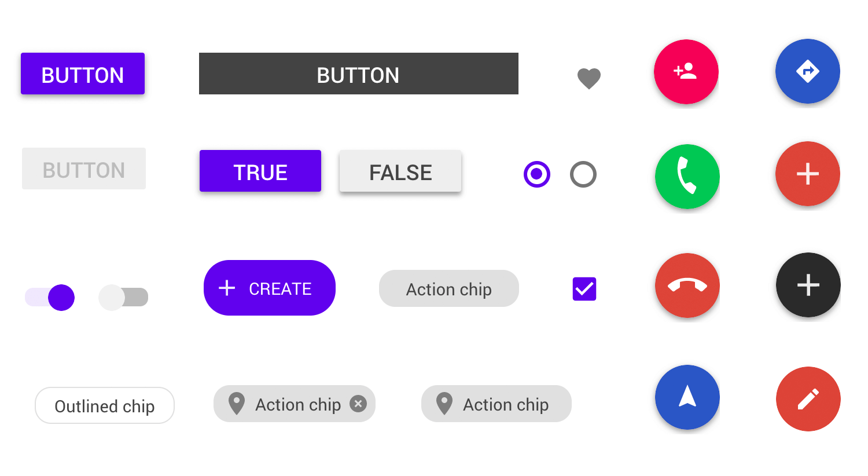Select the TRUE toggle button
868x476 pixels.
(260, 171)
